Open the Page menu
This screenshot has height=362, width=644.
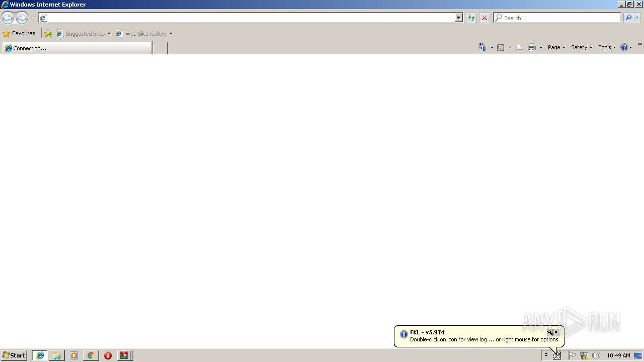(x=556, y=47)
